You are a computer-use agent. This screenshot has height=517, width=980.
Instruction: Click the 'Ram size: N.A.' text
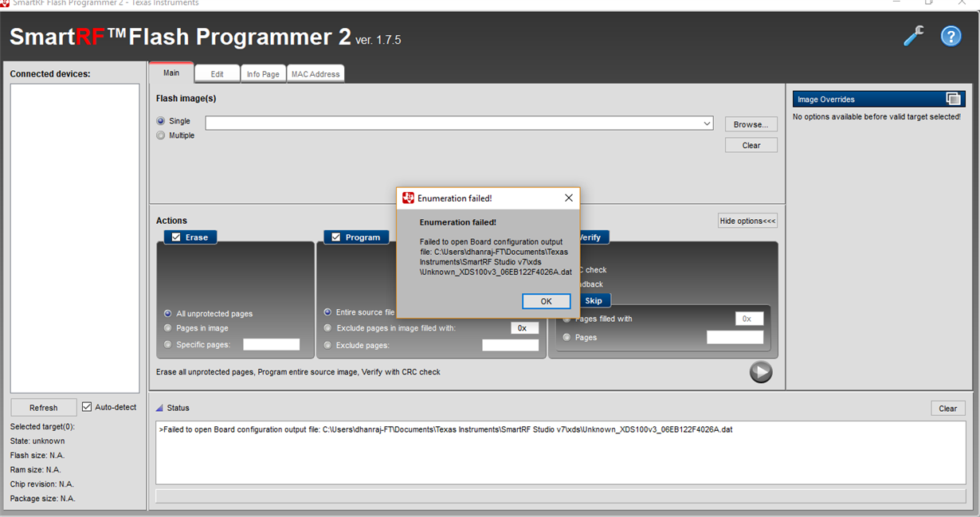tap(35, 469)
